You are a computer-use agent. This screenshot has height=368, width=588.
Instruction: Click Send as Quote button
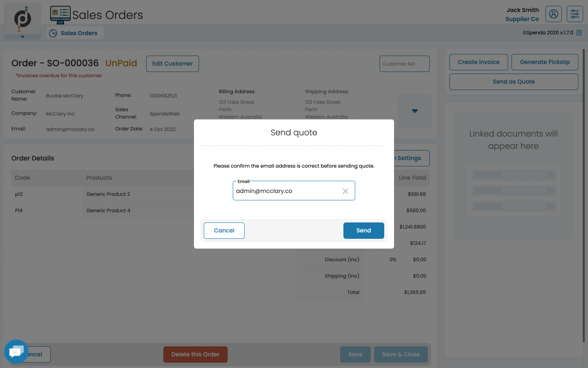pyautogui.click(x=514, y=82)
